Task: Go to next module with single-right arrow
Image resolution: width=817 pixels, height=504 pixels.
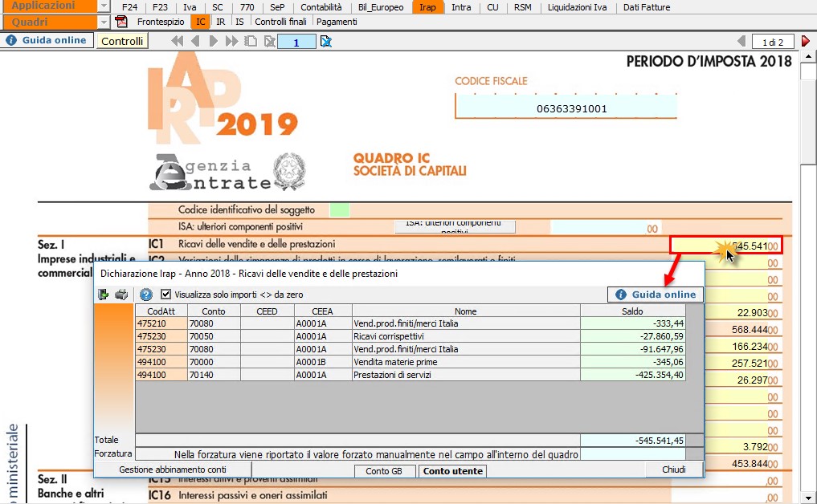Action: [x=213, y=41]
